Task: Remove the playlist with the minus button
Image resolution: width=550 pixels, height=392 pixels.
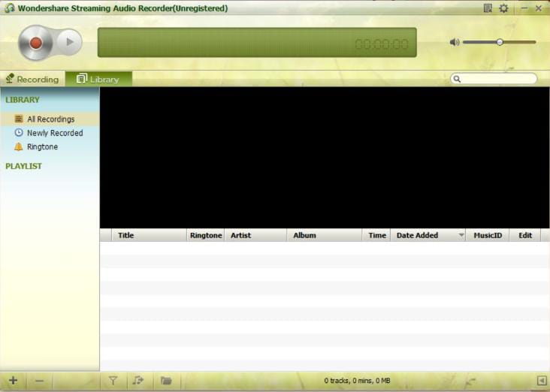Action: (x=39, y=381)
